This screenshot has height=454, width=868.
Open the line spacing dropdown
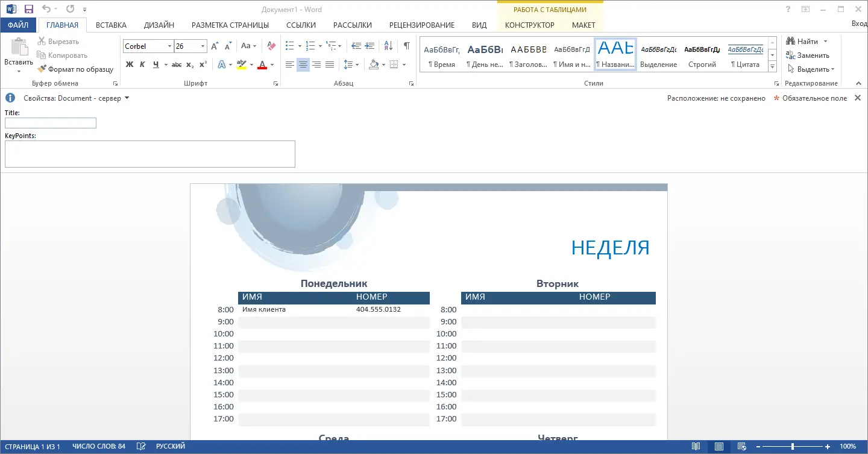[x=351, y=65]
